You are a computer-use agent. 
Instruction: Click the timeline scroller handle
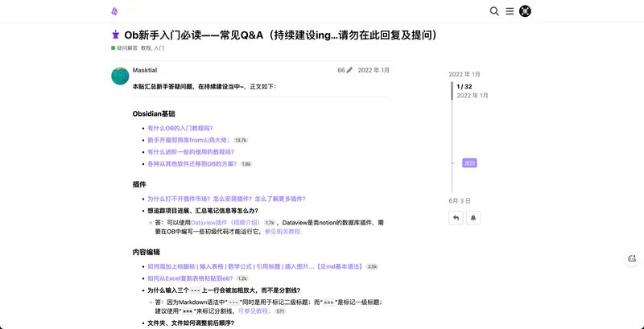tap(452, 91)
